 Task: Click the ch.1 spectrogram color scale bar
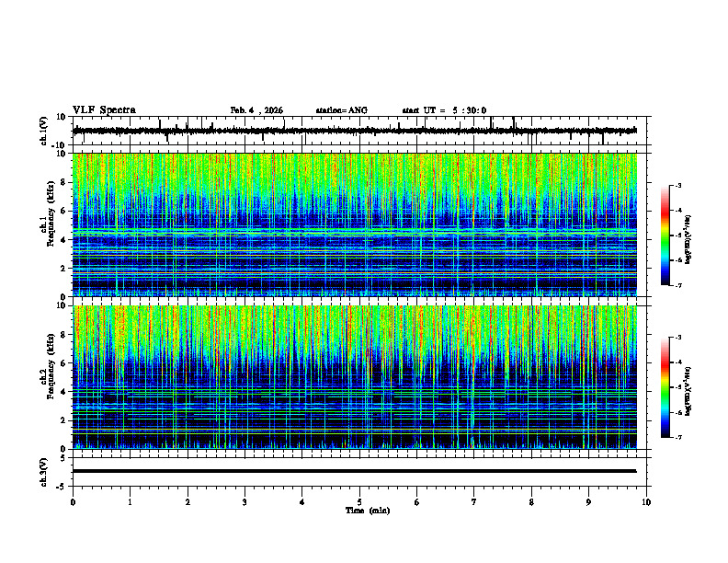[x=665, y=236]
